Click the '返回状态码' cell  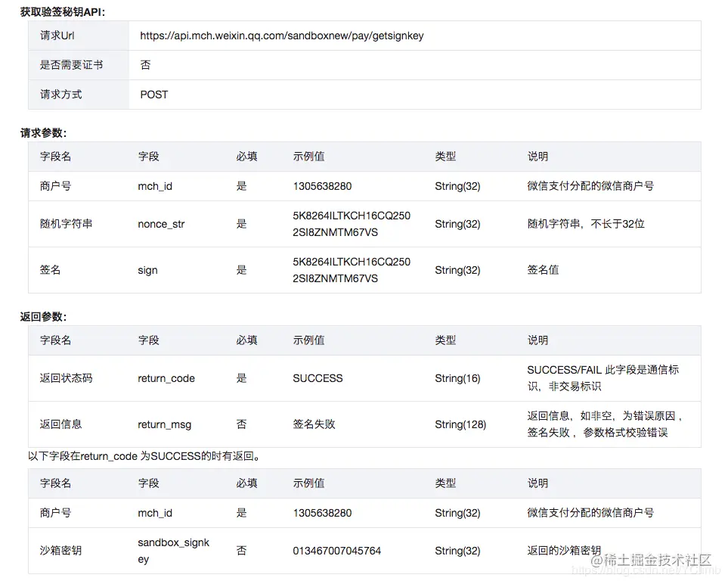(x=66, y=377)
